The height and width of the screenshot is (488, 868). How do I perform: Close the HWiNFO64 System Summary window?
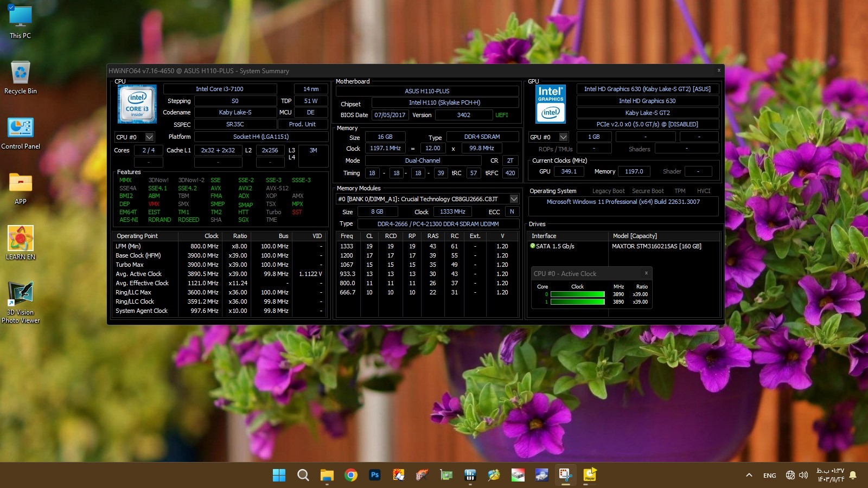click(x=719, y=70)
